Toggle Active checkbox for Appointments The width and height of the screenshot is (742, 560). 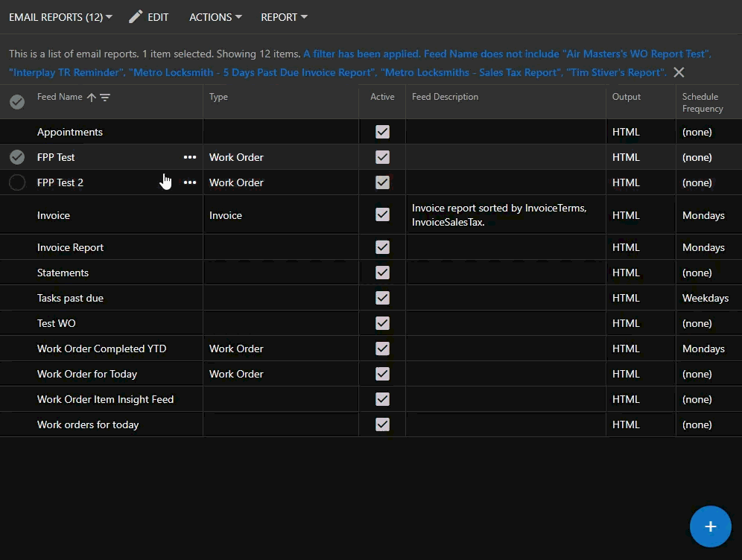(x=382, y=132)
